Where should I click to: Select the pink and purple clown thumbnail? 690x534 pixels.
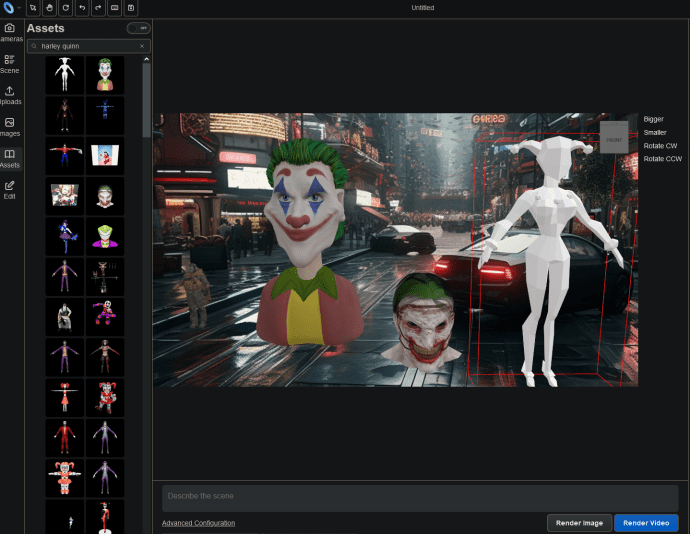pyautogui.click(x=105, y=317)
